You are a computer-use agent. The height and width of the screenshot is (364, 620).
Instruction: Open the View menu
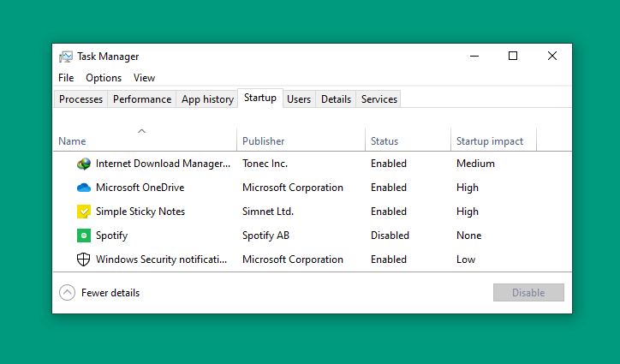tap(144, 78)
